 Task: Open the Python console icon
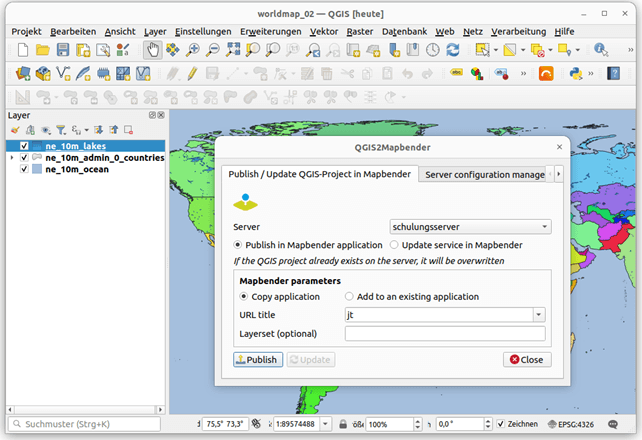point(576,73)
